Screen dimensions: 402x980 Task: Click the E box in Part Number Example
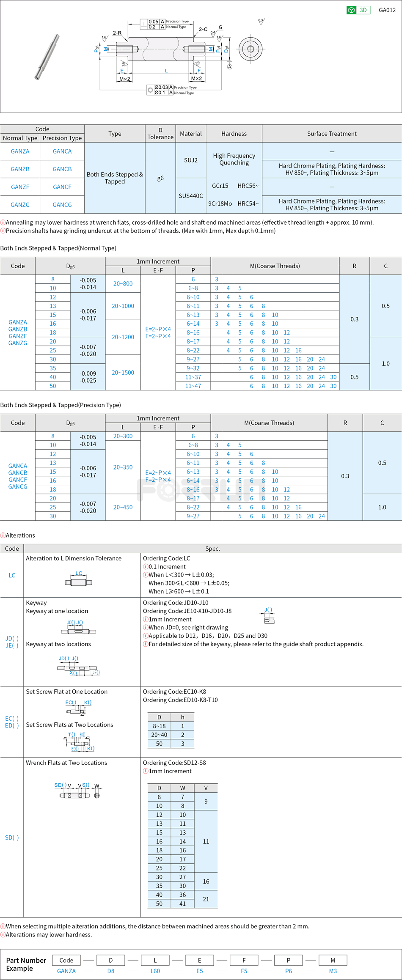coord(200,960)
